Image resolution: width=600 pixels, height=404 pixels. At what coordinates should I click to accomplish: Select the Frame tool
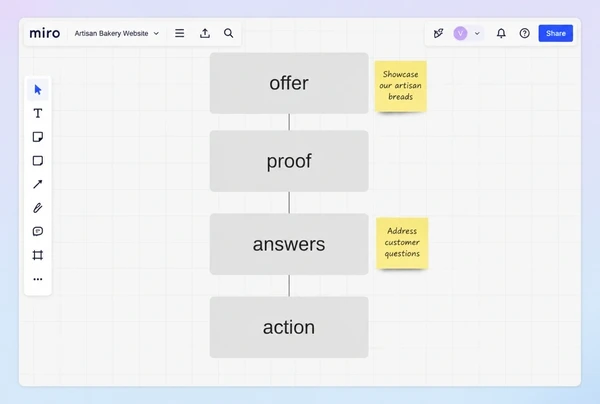tap(38, 255)
